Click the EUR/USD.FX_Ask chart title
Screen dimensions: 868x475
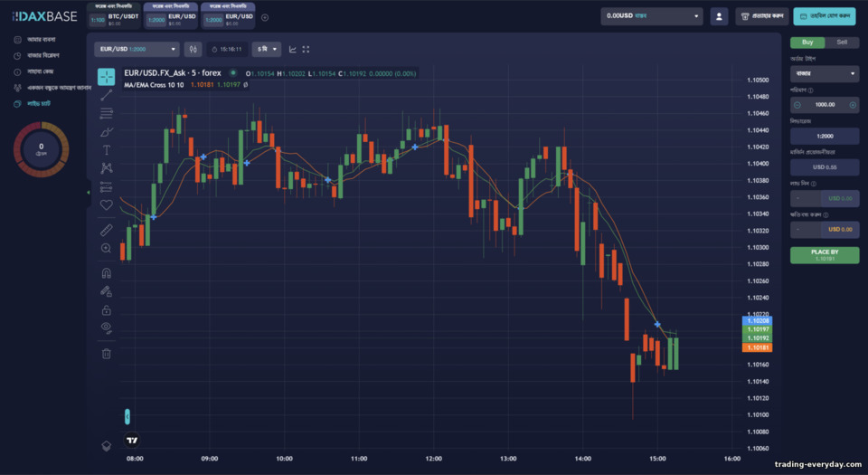(x=172, y=73)
